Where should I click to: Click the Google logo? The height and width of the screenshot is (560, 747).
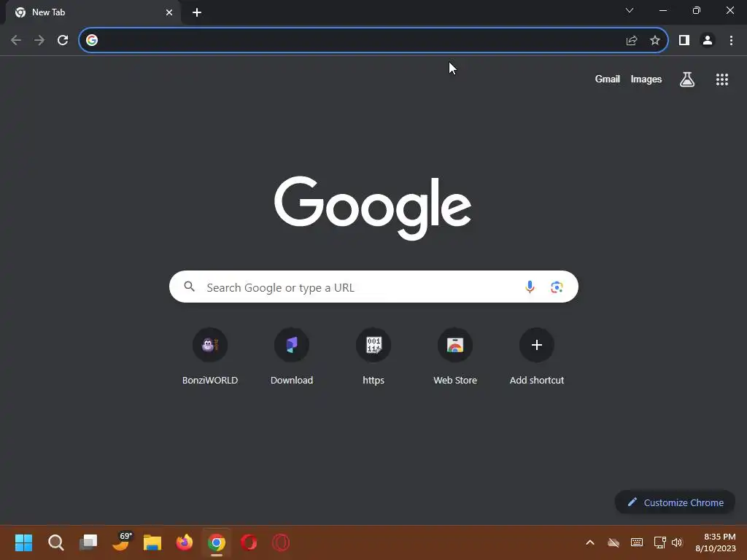coord(373,208)
